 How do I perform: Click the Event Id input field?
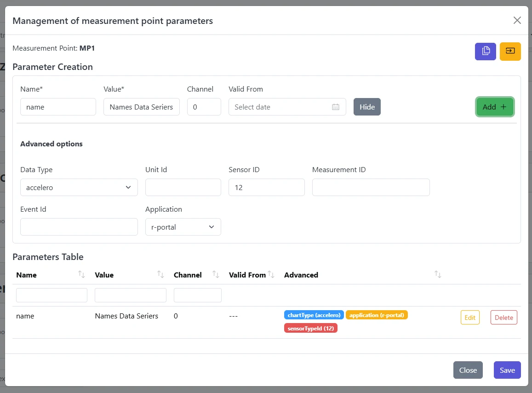[78, 226]
